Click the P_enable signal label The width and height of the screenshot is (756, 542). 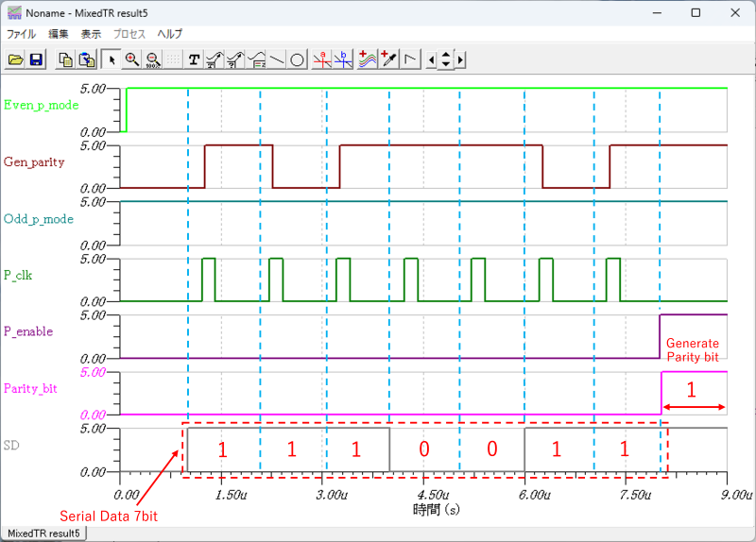point(28,331)
